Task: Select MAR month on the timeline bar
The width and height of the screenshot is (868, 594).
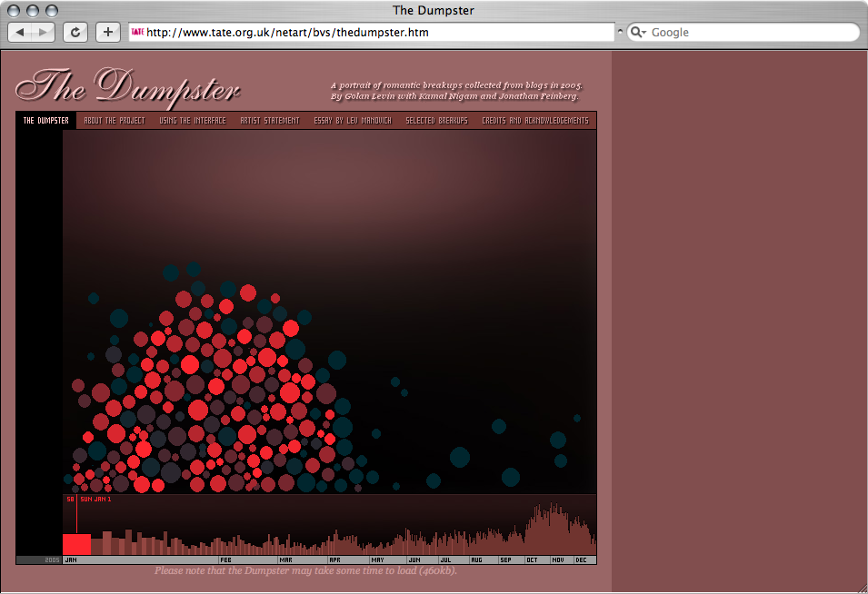Action: pos(286,560)
